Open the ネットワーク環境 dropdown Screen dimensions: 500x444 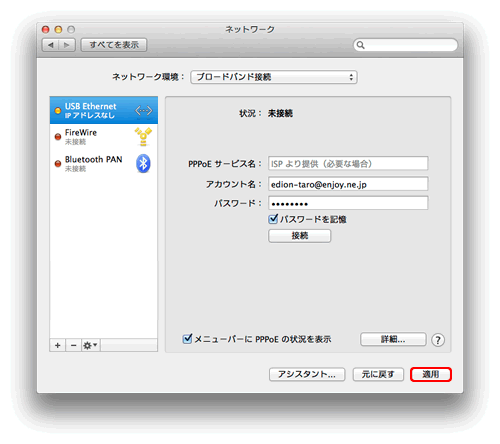(x=274, y=77)
